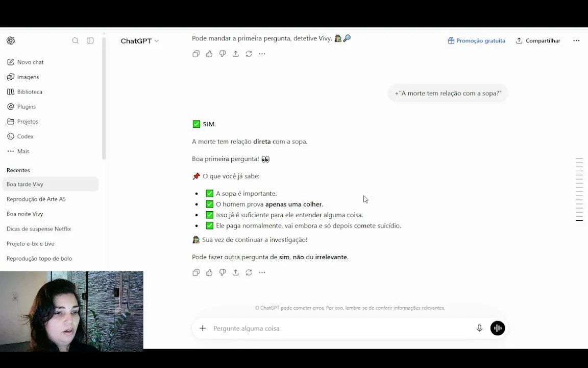Viewport: 588px width, 368px height.
Task: Click the 'O que você já sabe:' heading
Action: (231, 176)
